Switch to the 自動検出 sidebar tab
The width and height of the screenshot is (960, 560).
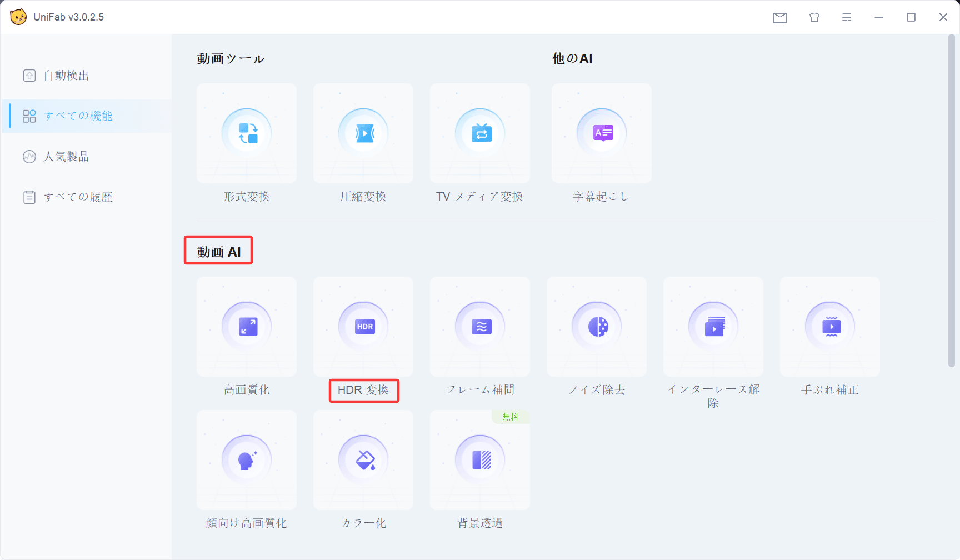coord(67,76)
